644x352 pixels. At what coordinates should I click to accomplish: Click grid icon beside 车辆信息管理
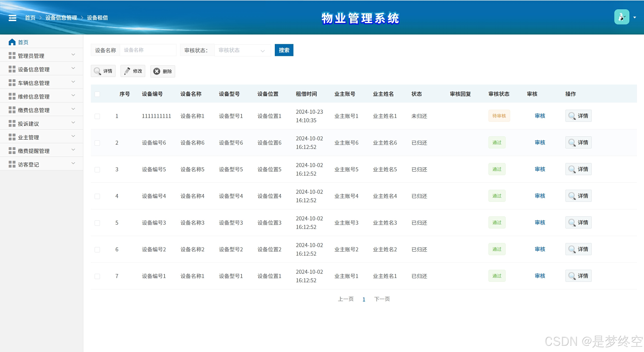click(x=12, y=83)
